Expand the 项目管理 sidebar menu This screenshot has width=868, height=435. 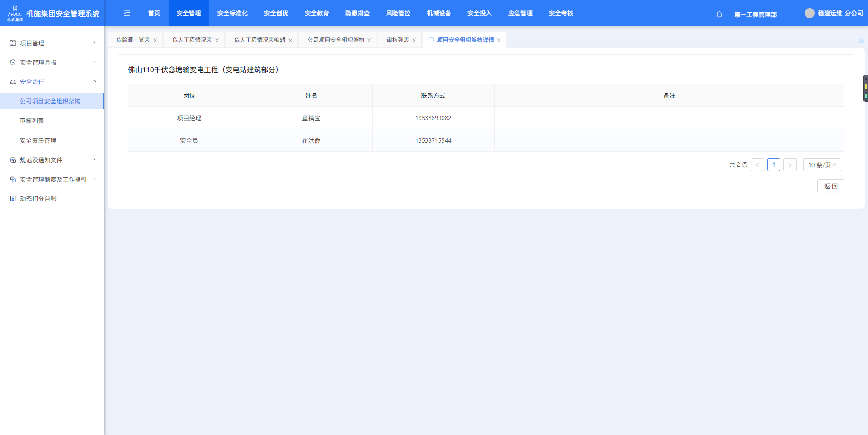(52, 43)
